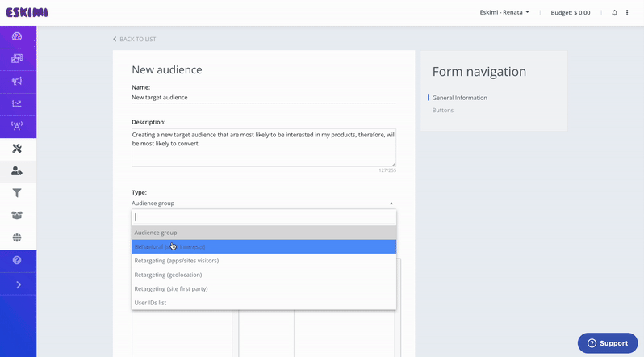Screen dimensions: 644x357
Task: Click the notifications bell icon
Action: 614,13
